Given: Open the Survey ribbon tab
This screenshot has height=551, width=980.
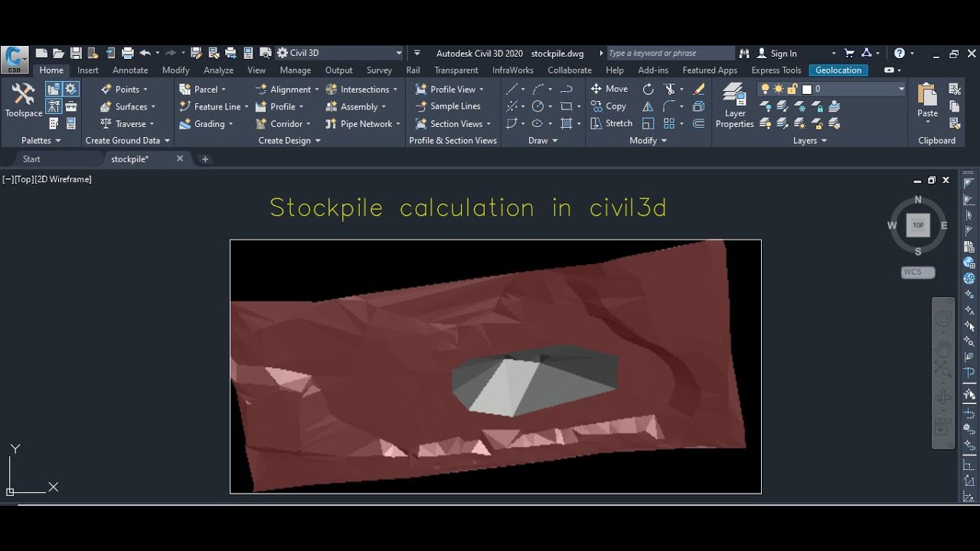Looking at the screenshot, I should pyautogui.click(x=379, y=70).
